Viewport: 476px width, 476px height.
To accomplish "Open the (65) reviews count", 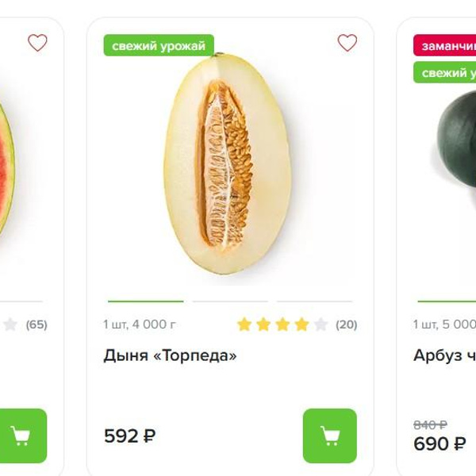I will 36,324.
